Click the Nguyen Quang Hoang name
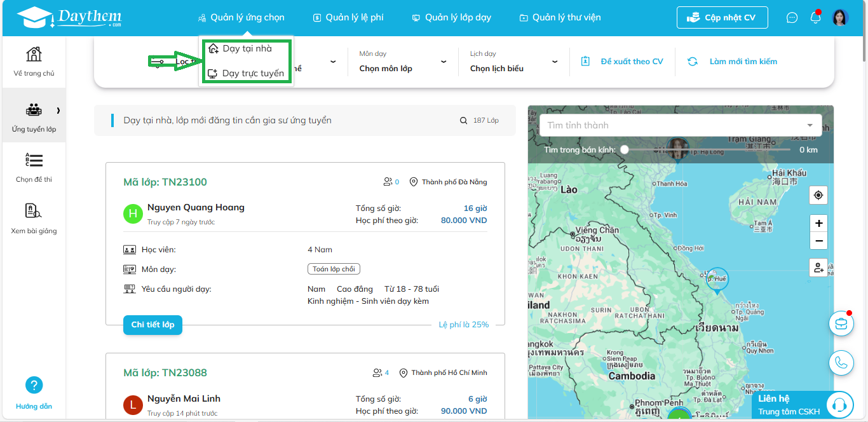The height and width of the screenshot is (422, 868). 196,207
